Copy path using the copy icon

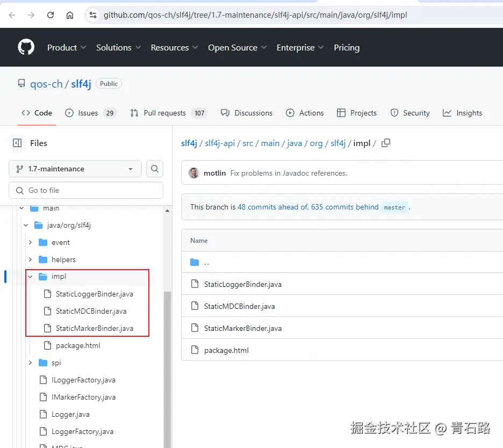pos(386,143)
